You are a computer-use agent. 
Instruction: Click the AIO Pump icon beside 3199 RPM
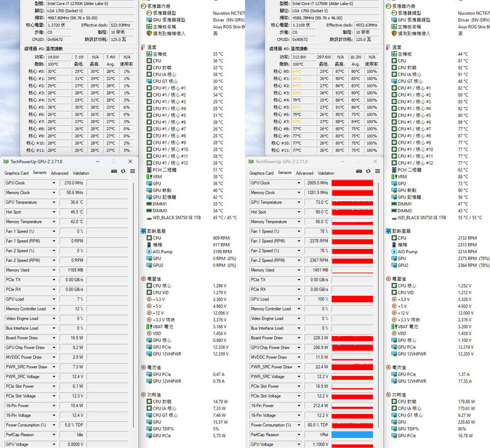coord(150,252)
